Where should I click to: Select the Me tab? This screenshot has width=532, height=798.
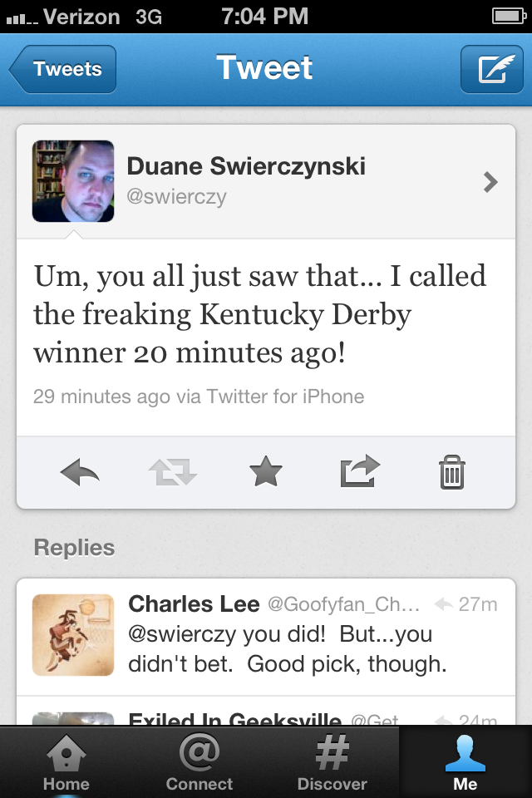465,762
